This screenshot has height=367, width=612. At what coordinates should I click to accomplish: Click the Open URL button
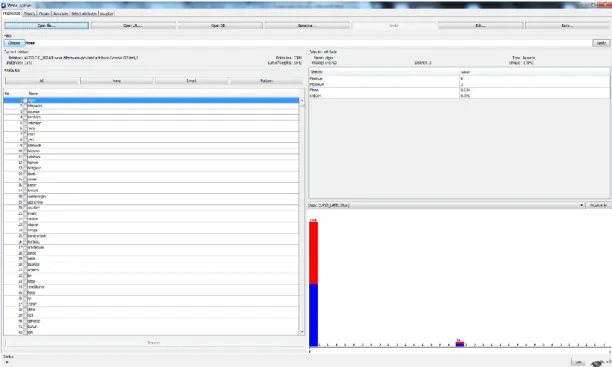click(x=133, y=25)
